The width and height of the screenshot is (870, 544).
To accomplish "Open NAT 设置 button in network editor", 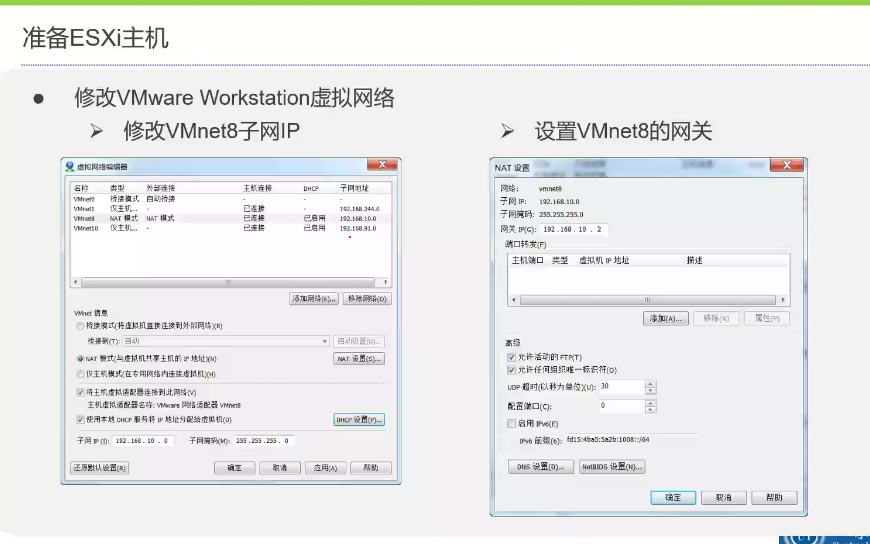I will [358, 358].
